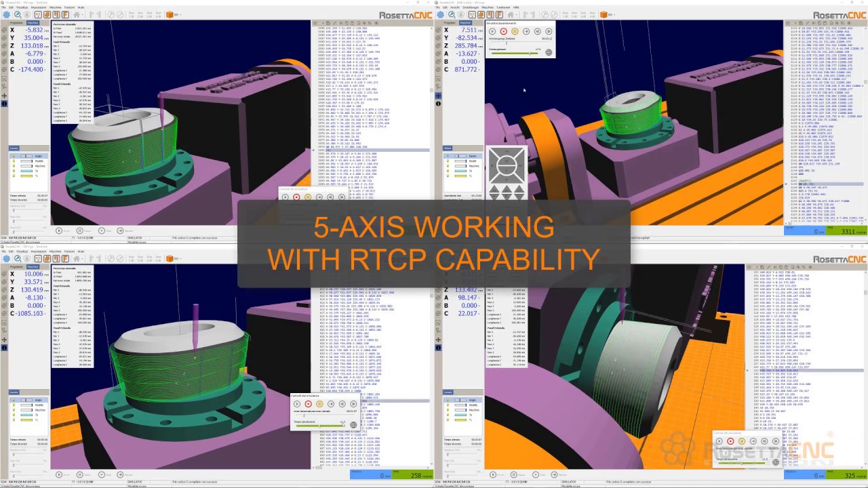The height and width of the screenshot is (488, 868).
Task: Play simulation in top-right simulator controls
Action: (x=492, y=31)
